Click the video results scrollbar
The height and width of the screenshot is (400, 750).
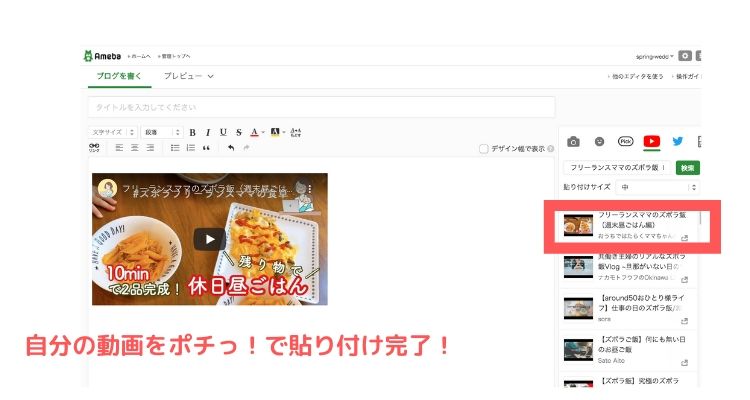tap(700, 218)
